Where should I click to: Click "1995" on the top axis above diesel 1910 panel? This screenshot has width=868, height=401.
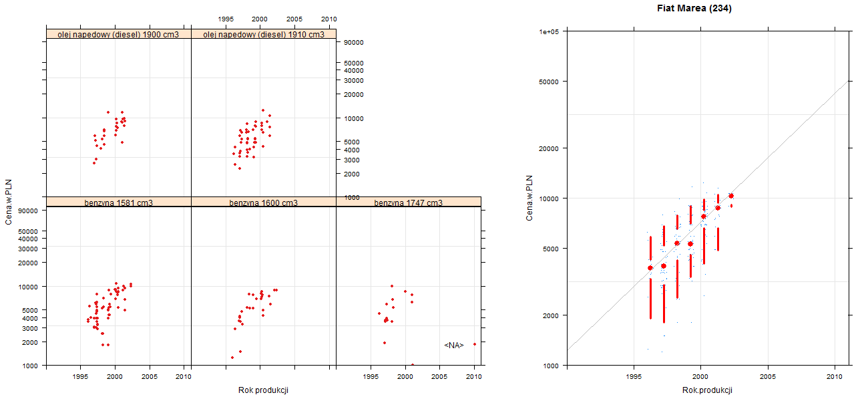[226, 19]
